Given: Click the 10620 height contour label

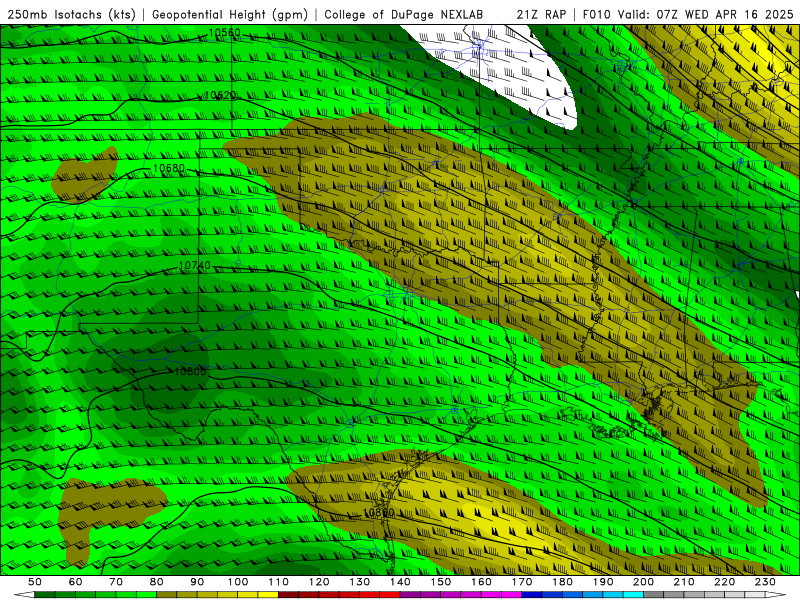Looking at the screenshot, I should point(220,95).
